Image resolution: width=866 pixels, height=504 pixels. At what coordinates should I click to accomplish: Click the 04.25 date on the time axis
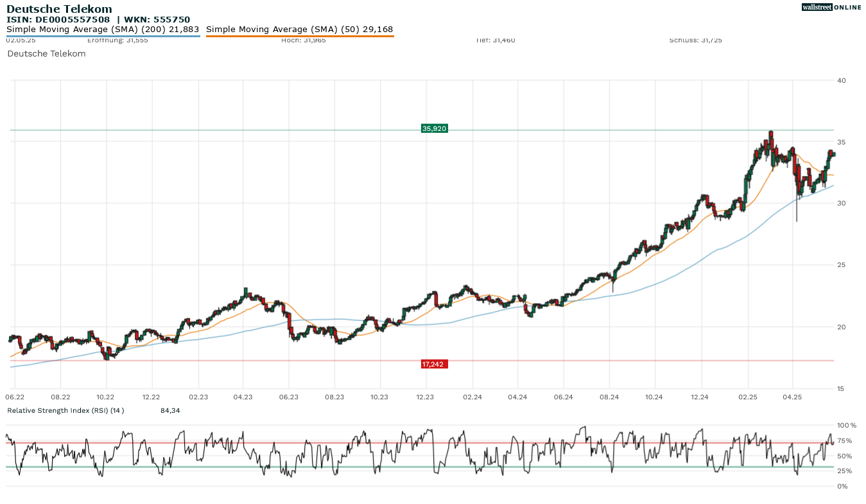[x=792, y=397]
